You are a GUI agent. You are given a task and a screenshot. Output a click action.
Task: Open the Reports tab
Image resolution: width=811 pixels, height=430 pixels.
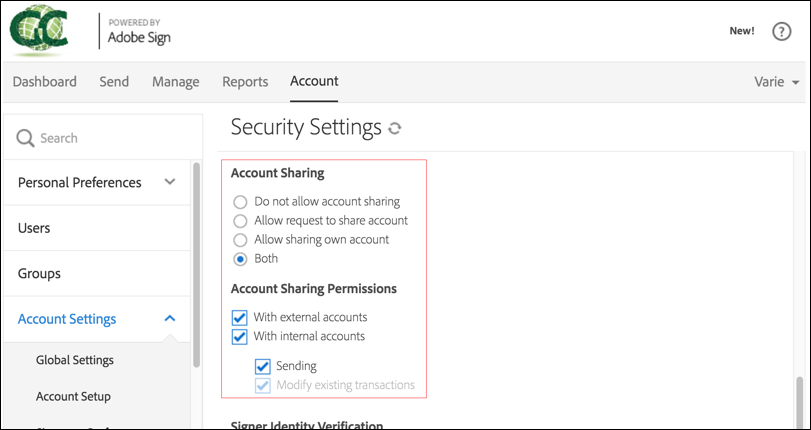coord(245,82)
